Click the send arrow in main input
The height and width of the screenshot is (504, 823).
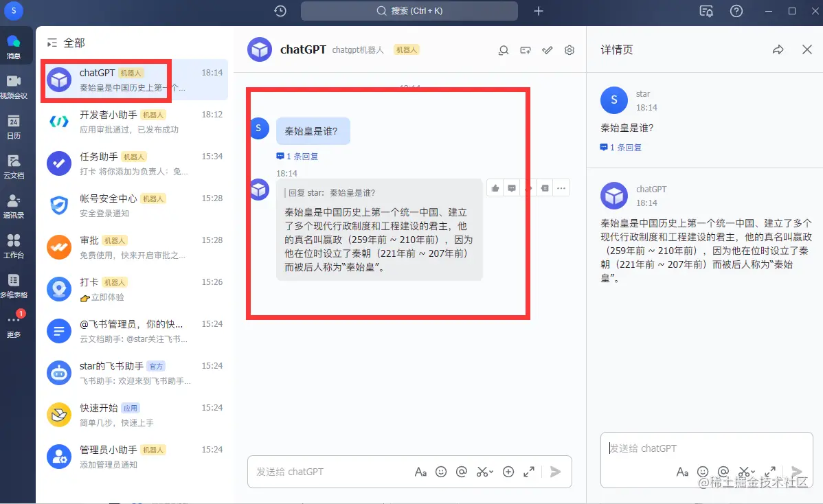[x=555, y=472]
